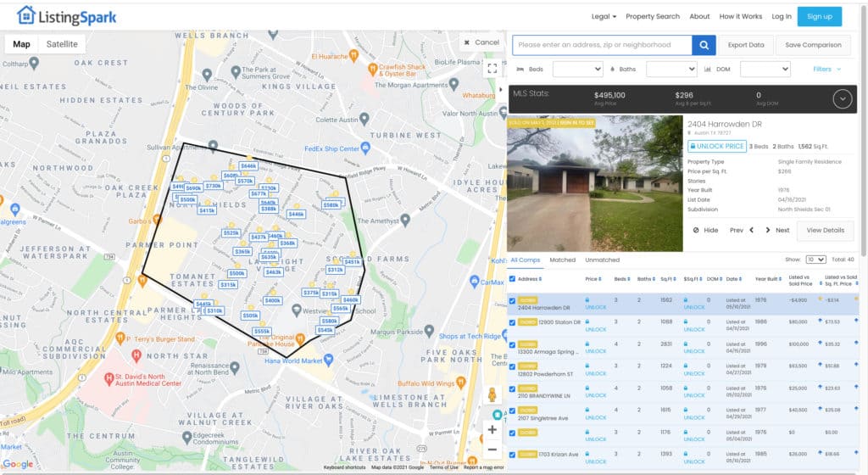Image resolution: width=868 pixels, height=475 pixels.
Task: Sort the table by Price column
Action: tap(593, 279)
